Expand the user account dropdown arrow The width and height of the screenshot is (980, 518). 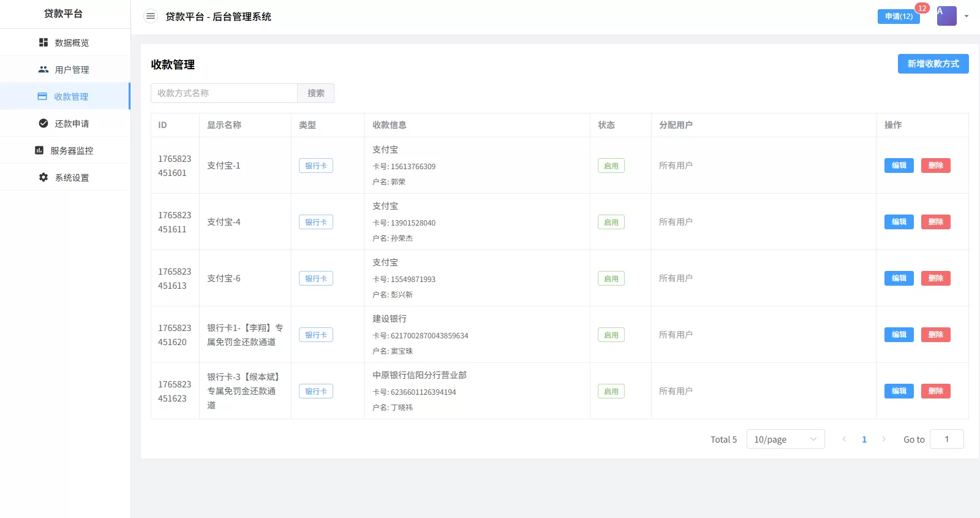click(x=967, y=17)
